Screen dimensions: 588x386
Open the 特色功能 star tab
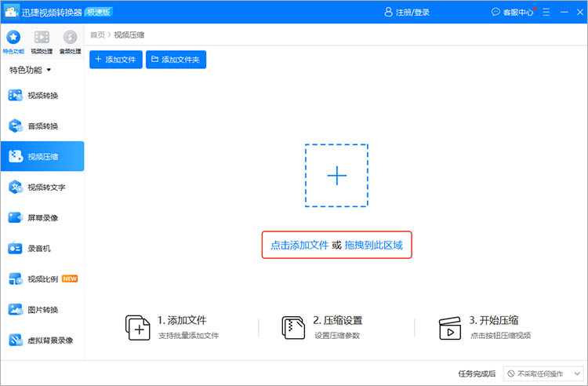point(13,42)
